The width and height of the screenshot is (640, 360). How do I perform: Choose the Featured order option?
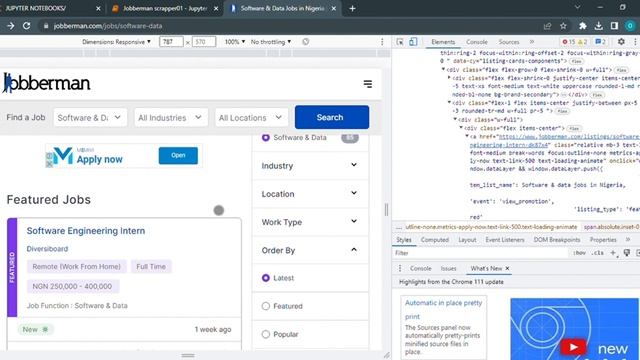(266, 306)
